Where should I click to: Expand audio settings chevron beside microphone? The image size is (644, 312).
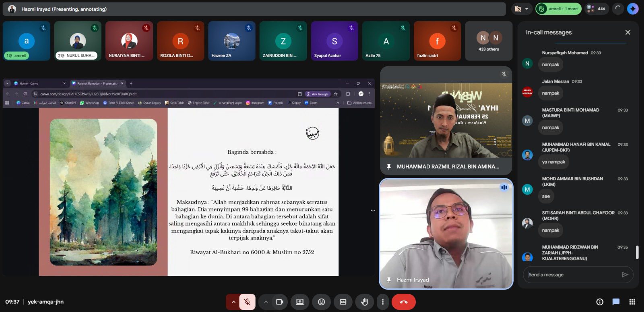[233, 302]
